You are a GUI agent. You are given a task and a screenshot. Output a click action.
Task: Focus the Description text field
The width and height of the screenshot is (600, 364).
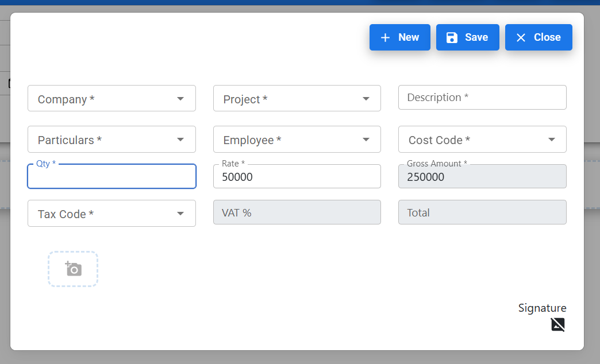click(482, 98)
